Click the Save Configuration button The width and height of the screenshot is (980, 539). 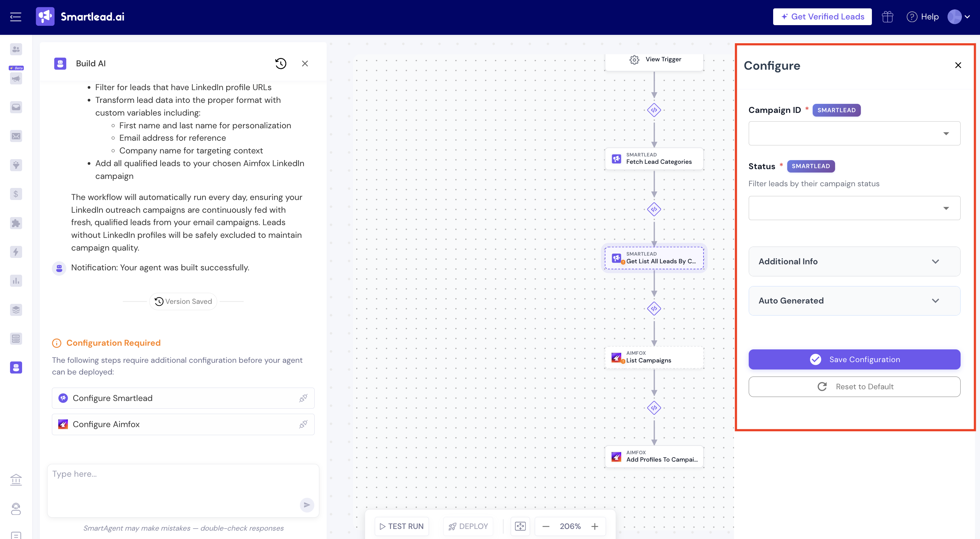pyautogui.click(x=854, y=359)
